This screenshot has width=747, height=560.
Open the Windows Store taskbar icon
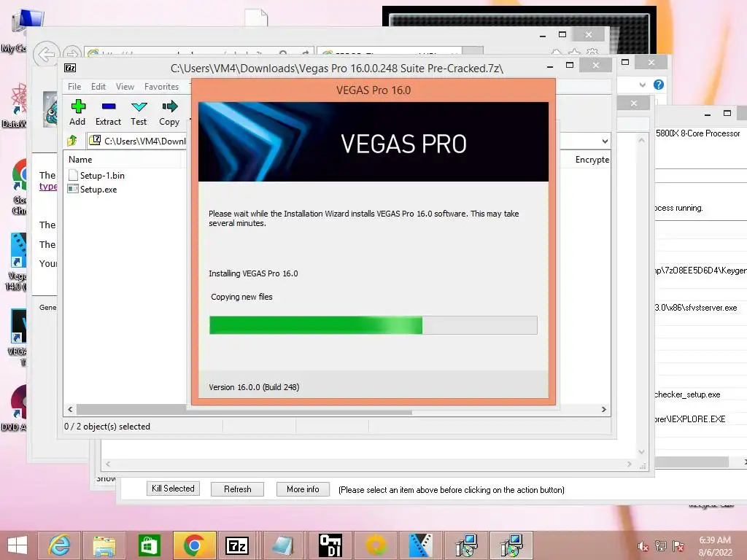149,545
